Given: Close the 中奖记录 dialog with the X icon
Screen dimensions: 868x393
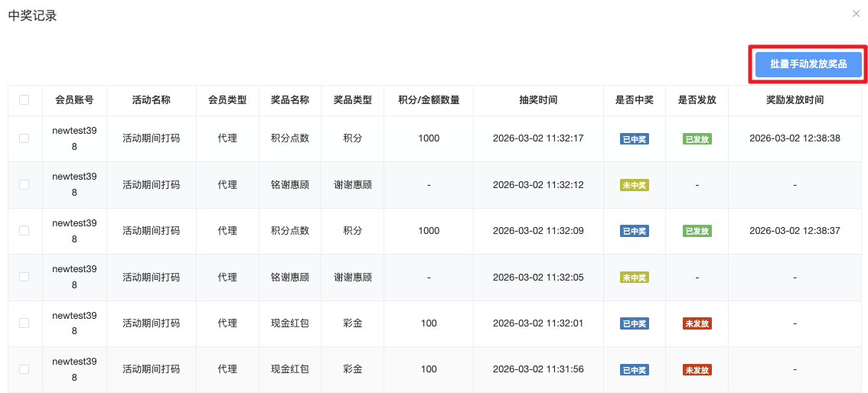Looking at the screenshot, I should [x=856, y=14].
